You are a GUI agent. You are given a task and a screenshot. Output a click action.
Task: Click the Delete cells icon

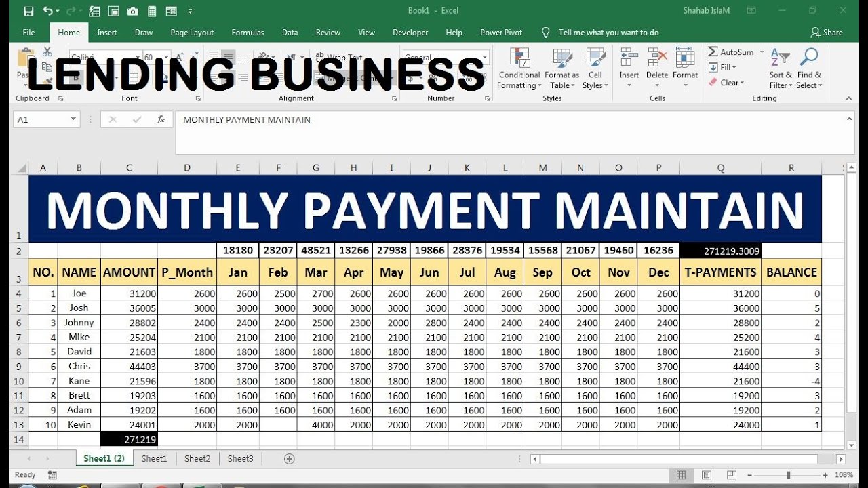click(657, 58)
